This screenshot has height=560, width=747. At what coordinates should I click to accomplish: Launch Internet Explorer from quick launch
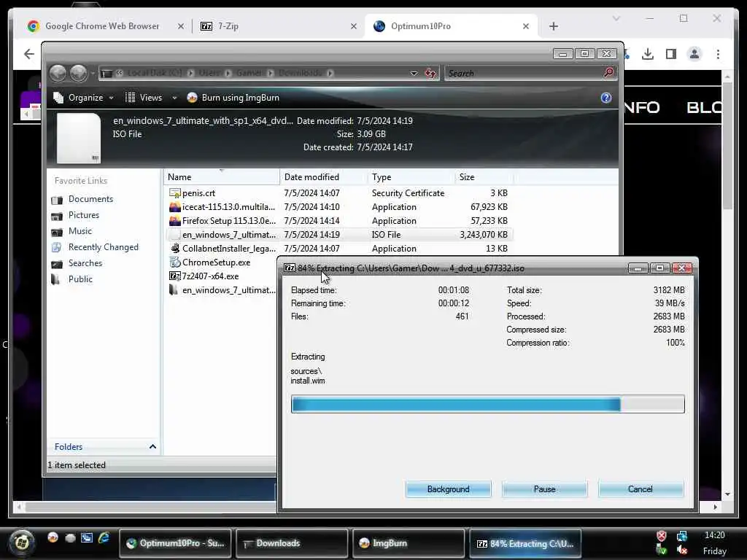pos(104,537)
